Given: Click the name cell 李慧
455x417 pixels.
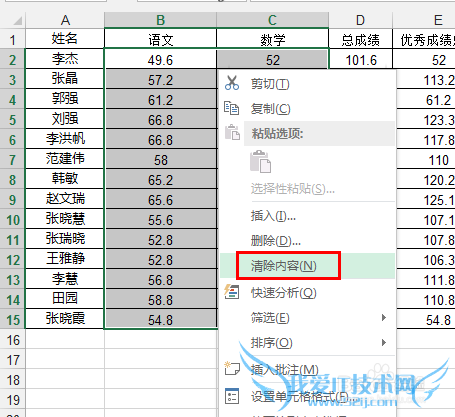Looking at the screenshot, I should coord(65,279).
